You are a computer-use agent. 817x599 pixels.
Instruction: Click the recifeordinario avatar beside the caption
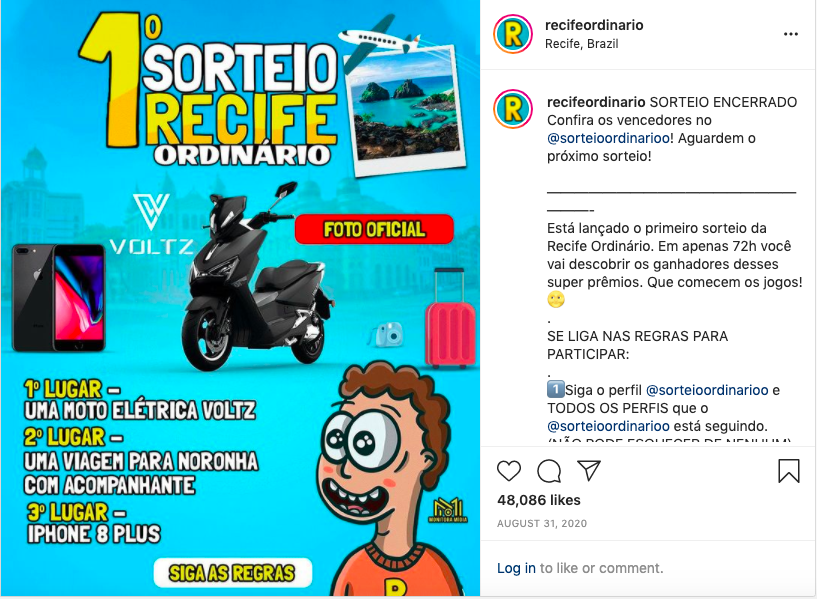[513, 109]
